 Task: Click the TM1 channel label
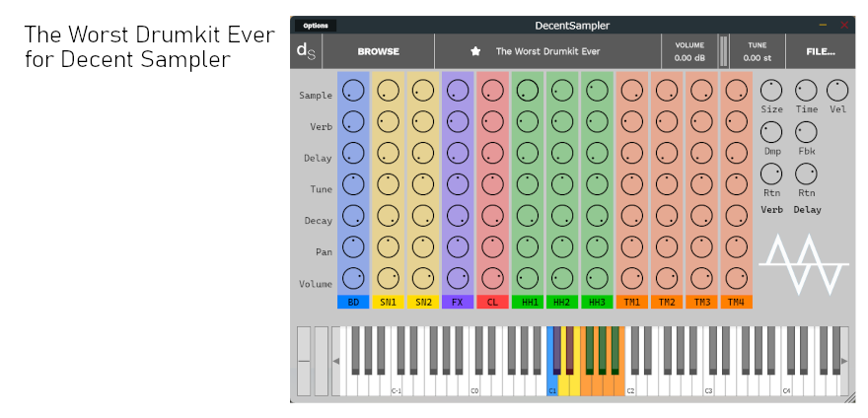point(631,303)
